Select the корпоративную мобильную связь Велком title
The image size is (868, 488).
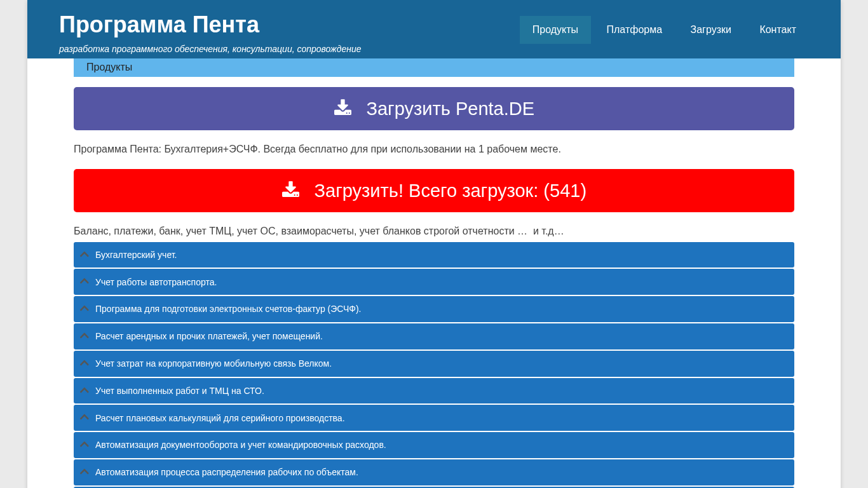[214, 363]
